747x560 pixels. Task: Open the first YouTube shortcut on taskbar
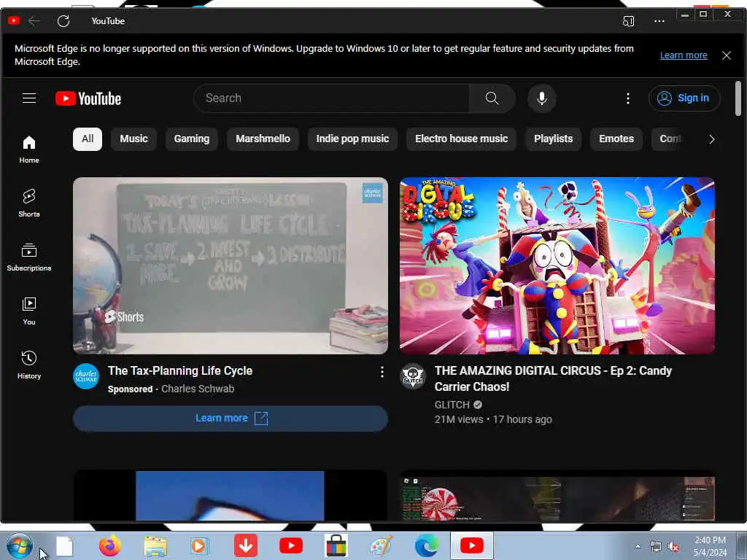(x=291, y=545)
